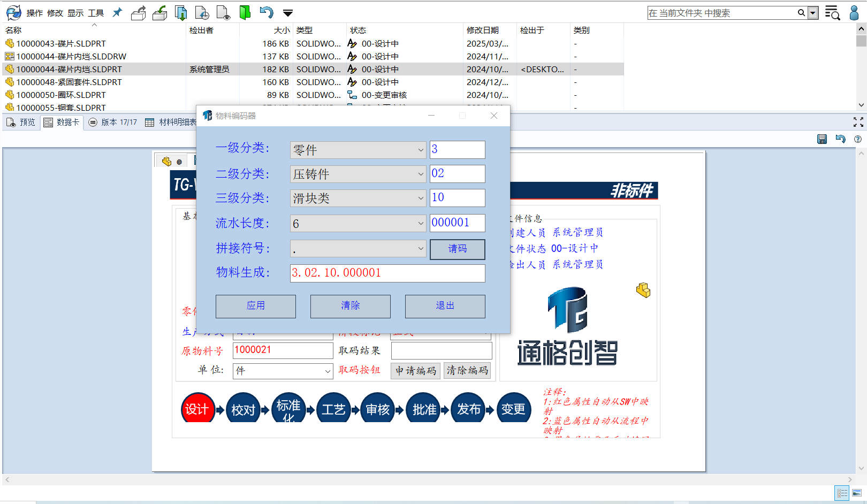
Task: Click the 物料生成 code text field
Action: pyautogui.click(x=387, y=273)
